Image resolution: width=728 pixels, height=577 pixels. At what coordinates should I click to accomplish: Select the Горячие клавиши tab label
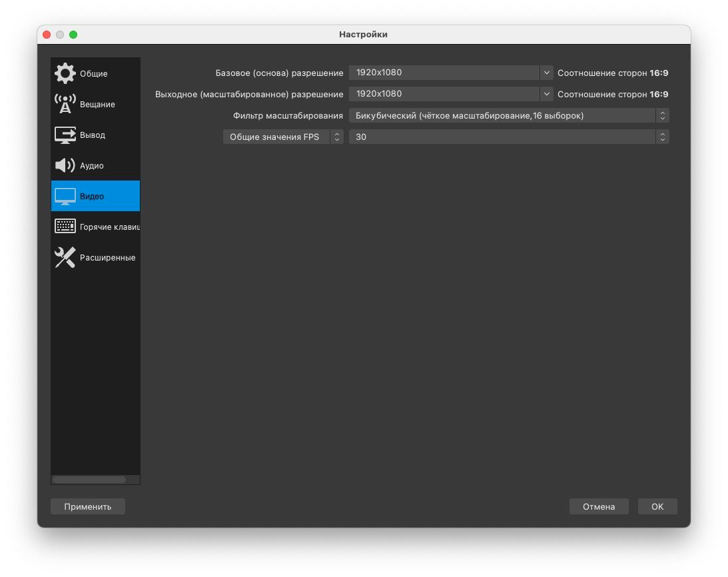click(x=110, y=227)
